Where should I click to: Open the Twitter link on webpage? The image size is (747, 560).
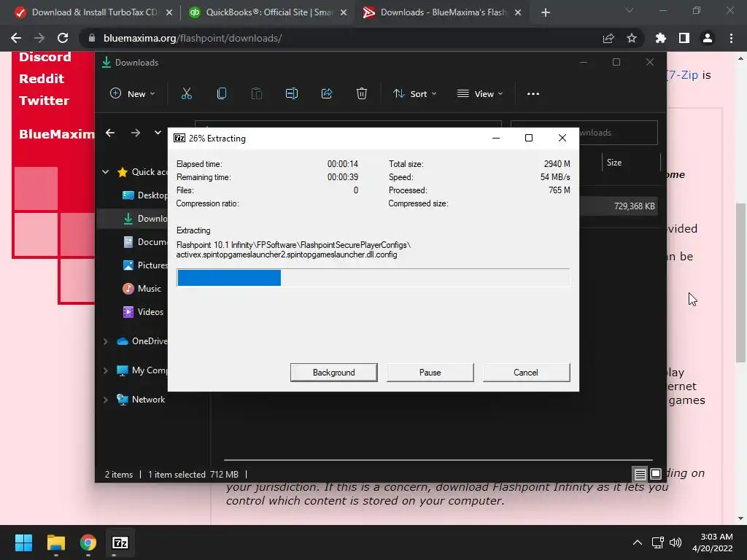[x=44, y=101]
